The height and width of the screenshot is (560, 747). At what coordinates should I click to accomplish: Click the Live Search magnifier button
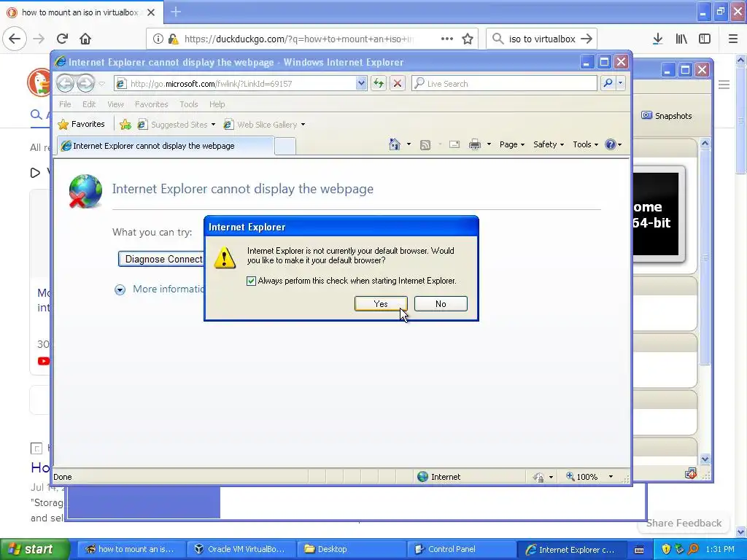(x=608, y=83)
